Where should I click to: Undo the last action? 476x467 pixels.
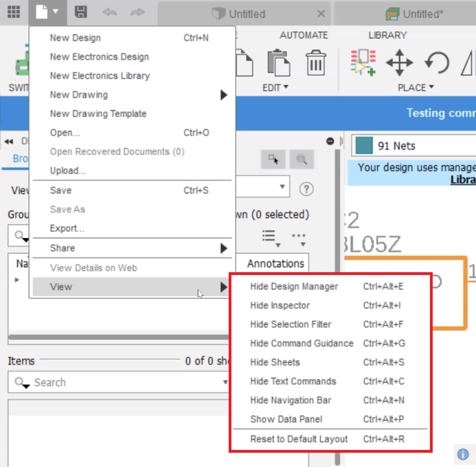pyautogui.click(x=109, y=12)
